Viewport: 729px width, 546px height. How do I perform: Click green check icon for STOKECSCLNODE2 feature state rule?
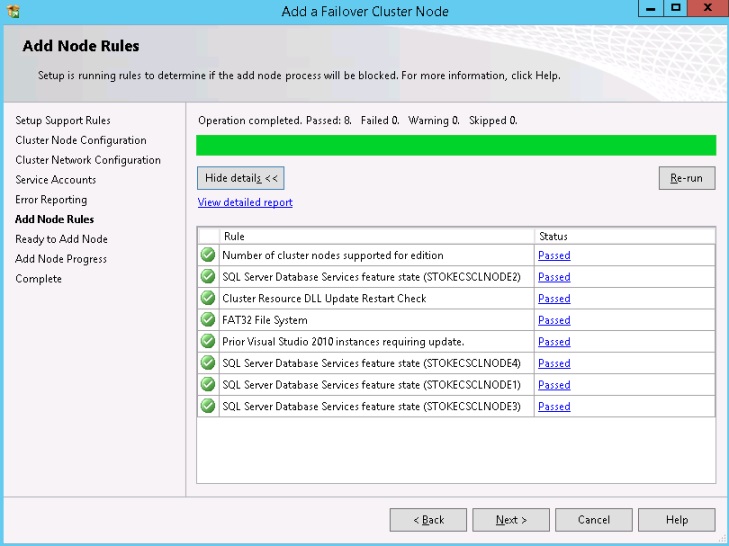click(x=208, y=276)
